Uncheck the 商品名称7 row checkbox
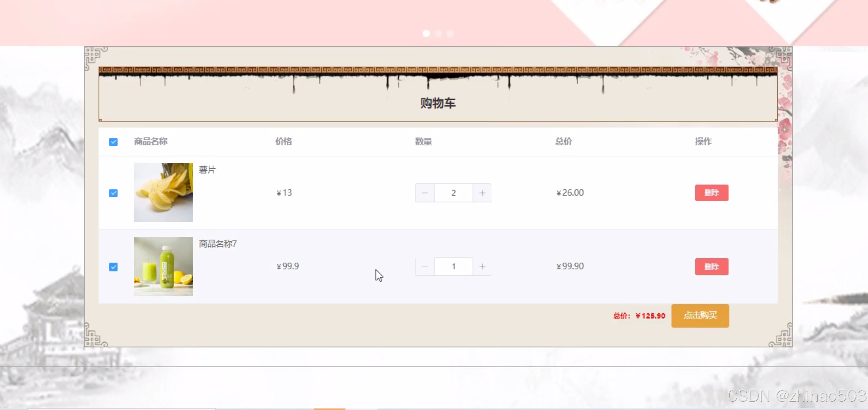 coord(113,266)
